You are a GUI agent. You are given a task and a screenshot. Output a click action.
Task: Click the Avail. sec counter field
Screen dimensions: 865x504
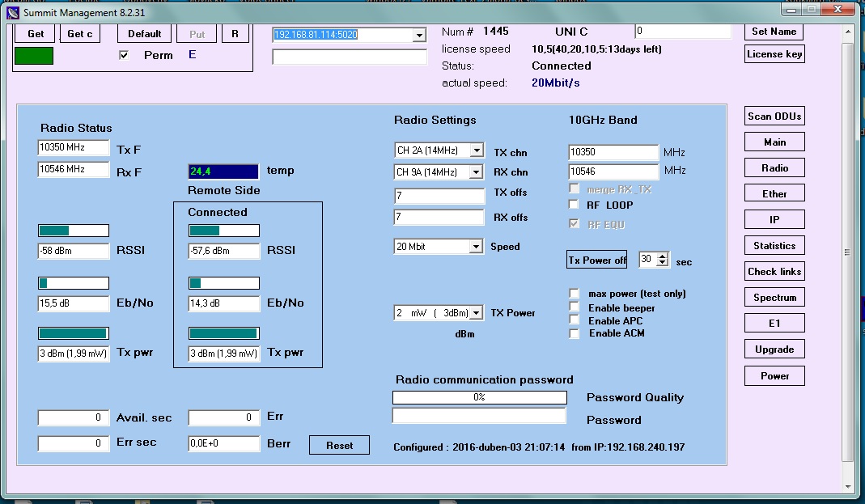pos(74,417)
